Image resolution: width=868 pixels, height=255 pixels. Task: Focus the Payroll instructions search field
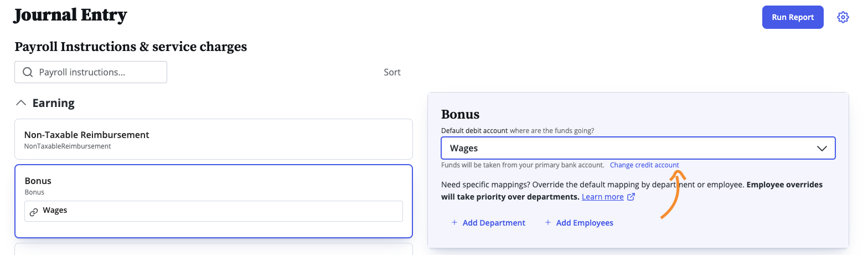coord(91,72)
